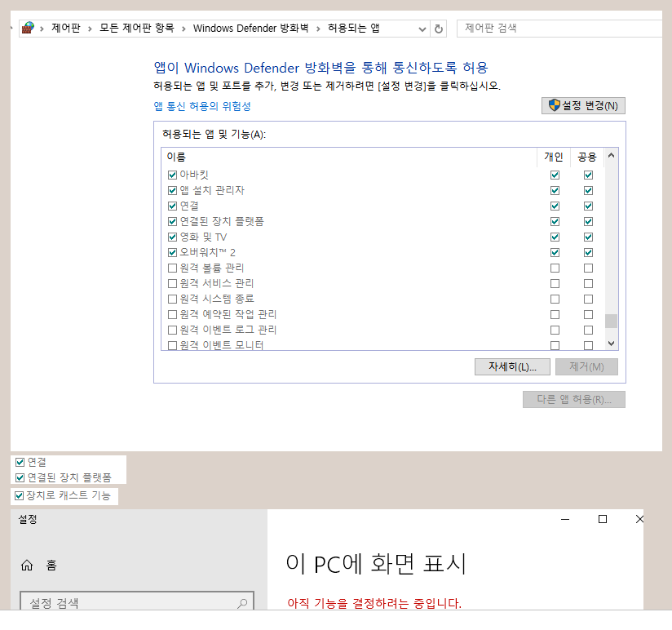Go to 모든 제어판 항목 breadcrumb
The width and height of the screenshot is (672, 630).
tap(137, 29)
